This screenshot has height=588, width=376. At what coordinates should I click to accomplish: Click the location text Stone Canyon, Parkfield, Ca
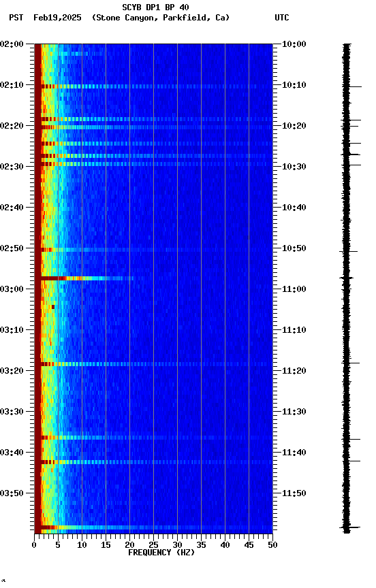click(161, 18)
